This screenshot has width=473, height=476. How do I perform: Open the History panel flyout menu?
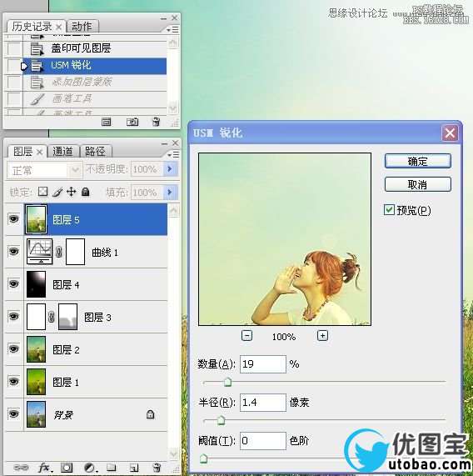click(173, 29)
